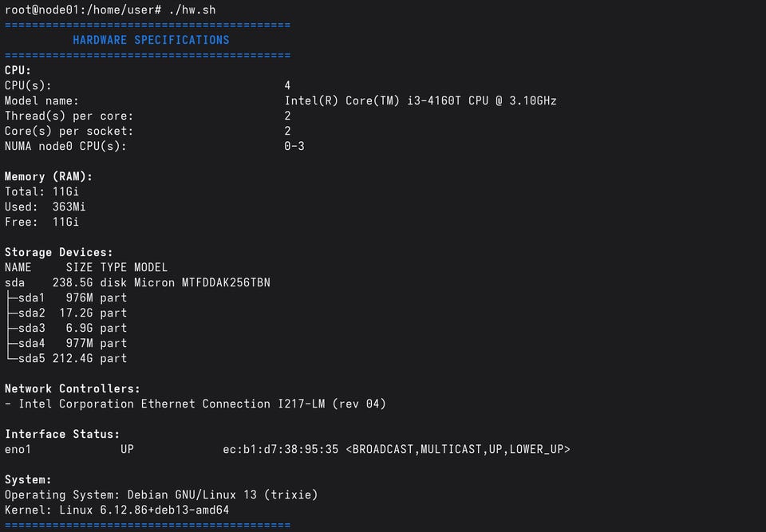The width and height of the screenshot is (766, 532).
Task: Select the eno1 interface name
Action: pyautogui.click(x=18, y=449)
